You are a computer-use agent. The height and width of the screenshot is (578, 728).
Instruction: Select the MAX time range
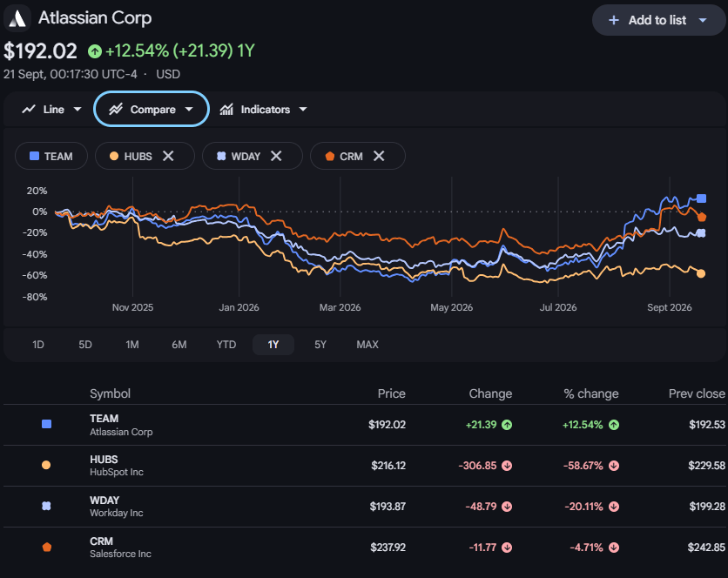[x=367, y=345]
